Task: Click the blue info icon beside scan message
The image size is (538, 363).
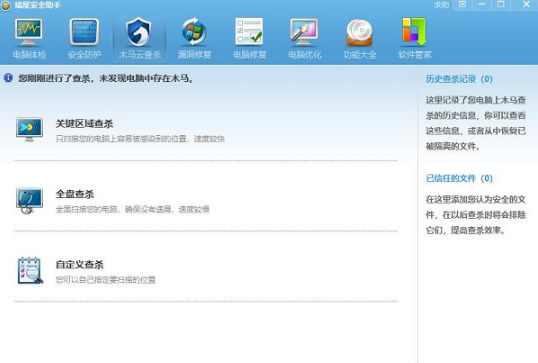Action: pyautogui.click(x=8, y=78)
